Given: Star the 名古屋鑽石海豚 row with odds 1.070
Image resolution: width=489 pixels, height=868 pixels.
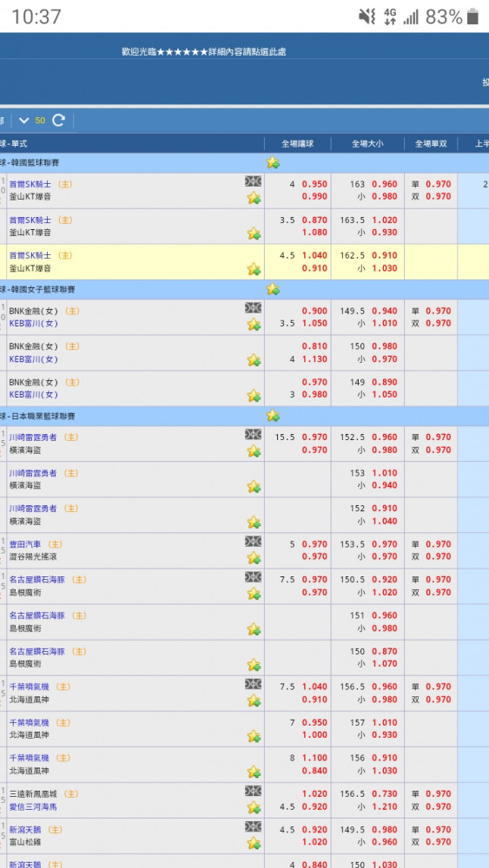Looking at the screenshot, I should [254, 665].
